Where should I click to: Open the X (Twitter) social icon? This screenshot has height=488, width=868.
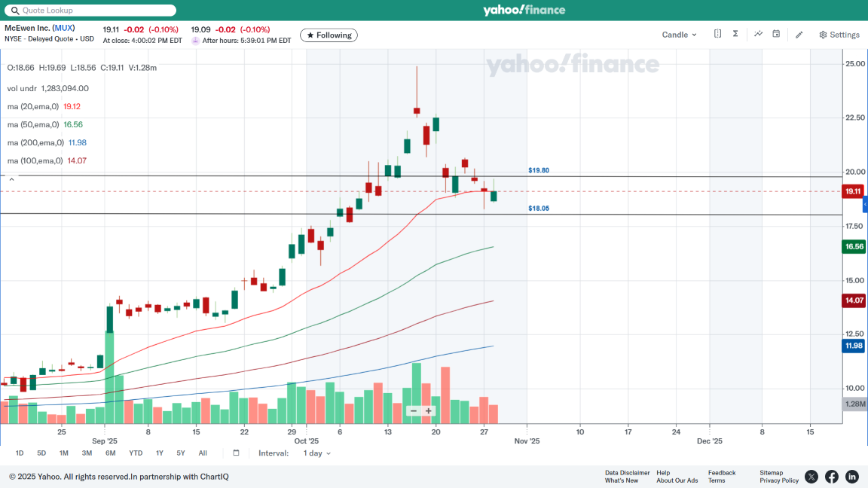click(811, 477)
